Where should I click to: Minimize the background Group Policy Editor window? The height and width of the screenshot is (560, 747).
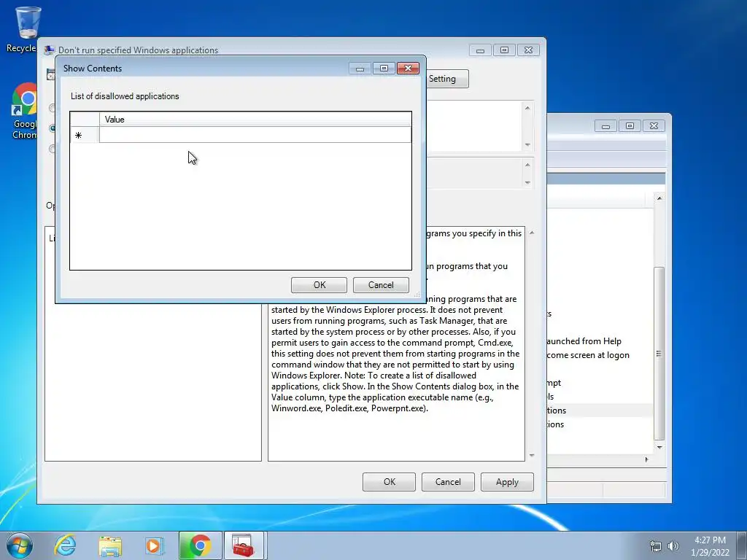606,126
